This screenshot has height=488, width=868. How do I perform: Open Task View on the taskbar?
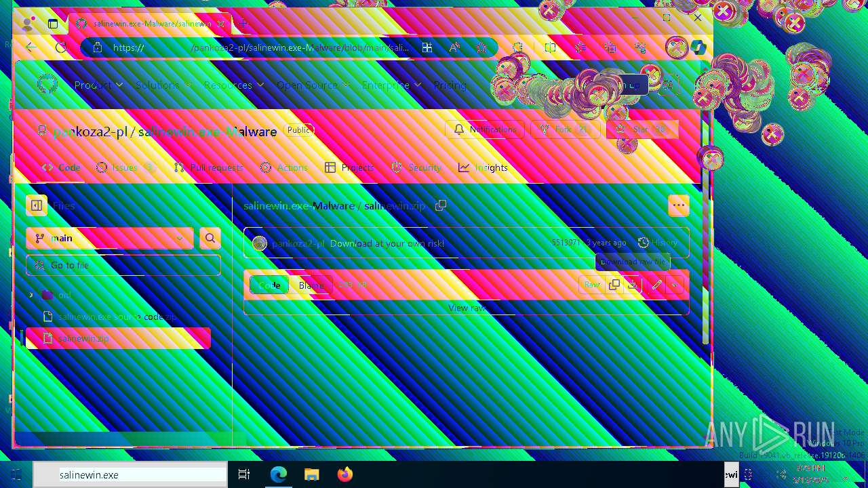pyautogui.click(x=244, y=474)
